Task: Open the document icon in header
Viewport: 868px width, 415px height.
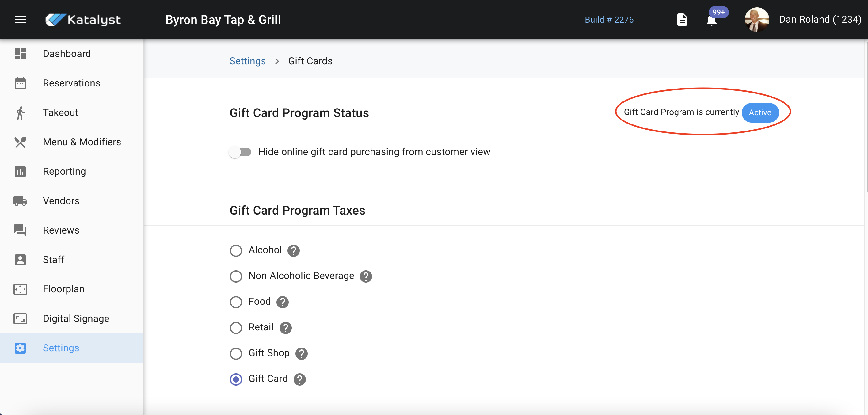Action: [682, 20]
